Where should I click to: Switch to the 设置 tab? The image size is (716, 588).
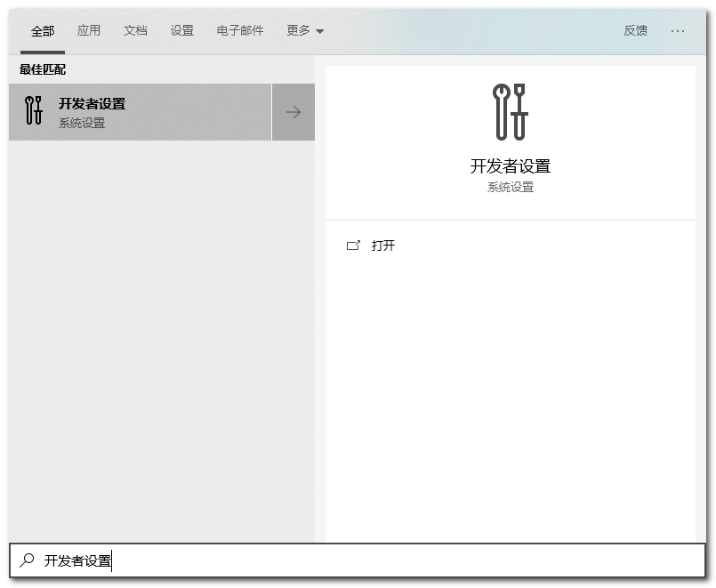point(181,30)
